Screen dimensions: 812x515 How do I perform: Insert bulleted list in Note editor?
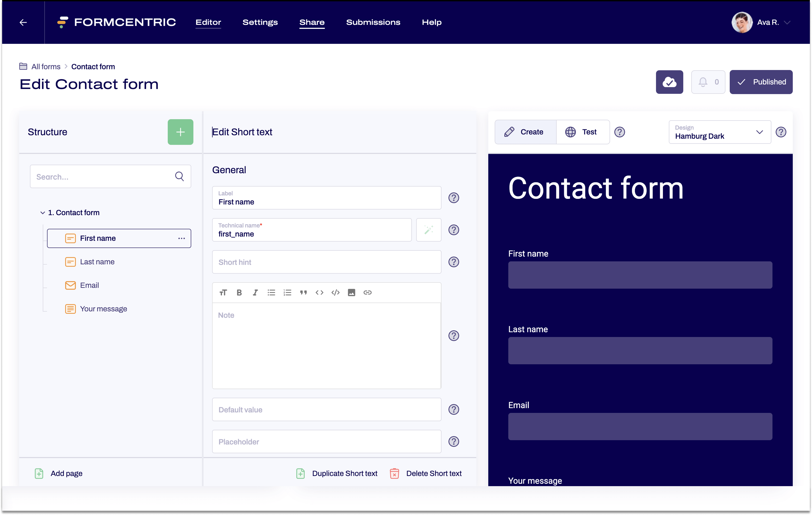(x=271, y=292)
